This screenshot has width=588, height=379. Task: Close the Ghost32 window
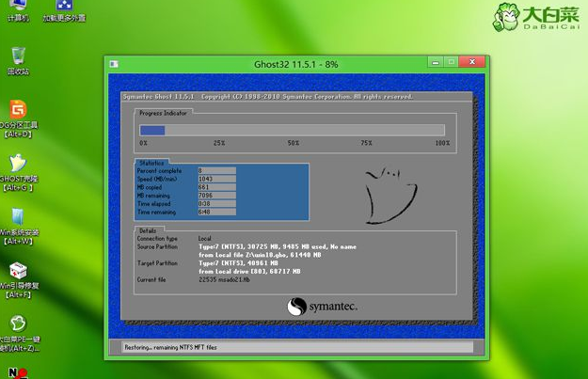[472, 62]
